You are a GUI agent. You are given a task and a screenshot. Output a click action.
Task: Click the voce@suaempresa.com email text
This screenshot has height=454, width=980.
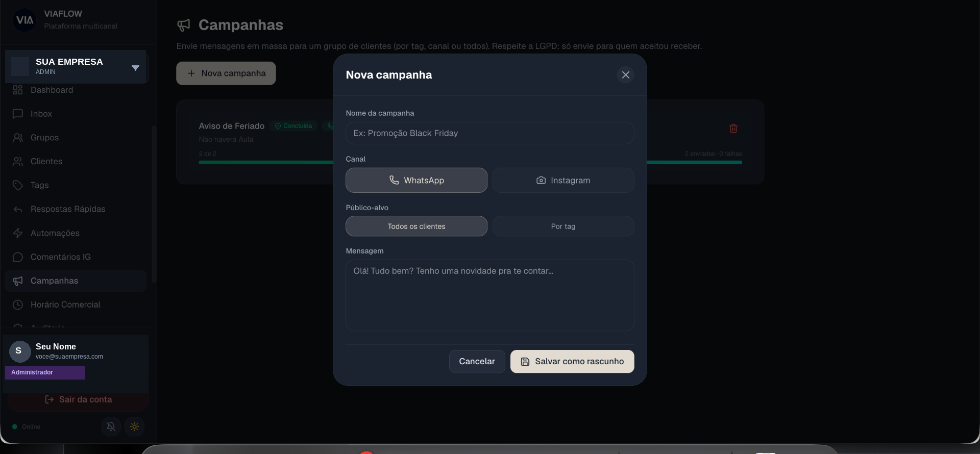[69, 357]
